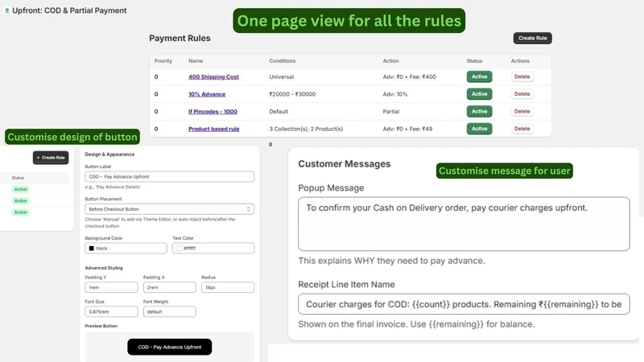
Task: Click the Customer Messages heading
Action: click(x=345, y=164)
